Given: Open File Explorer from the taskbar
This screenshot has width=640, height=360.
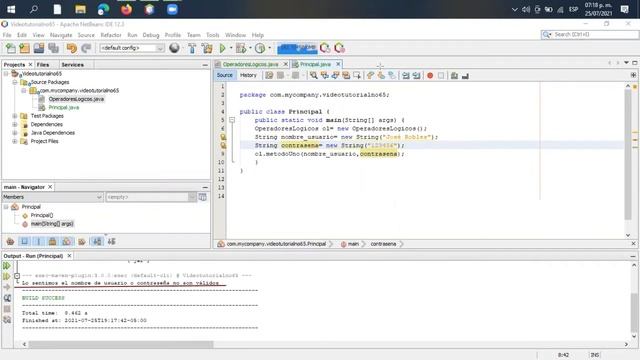Looking at the screenshot, I should point(80,9).
